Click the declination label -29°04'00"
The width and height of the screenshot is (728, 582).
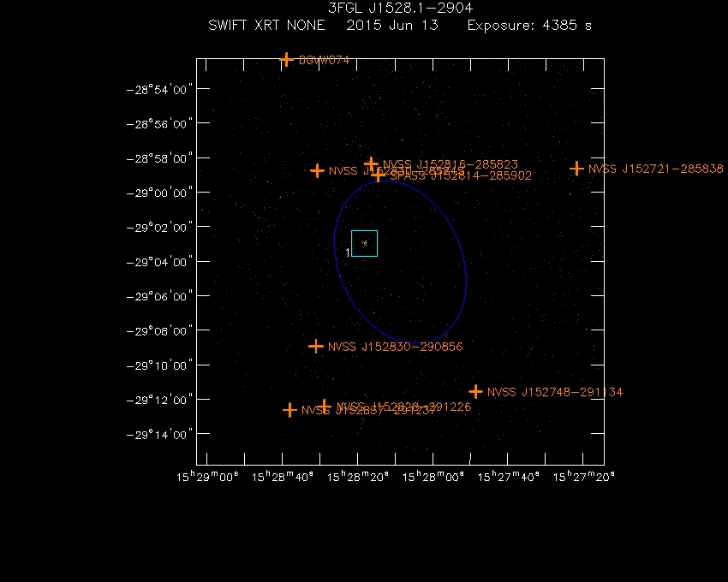point(159,262)
